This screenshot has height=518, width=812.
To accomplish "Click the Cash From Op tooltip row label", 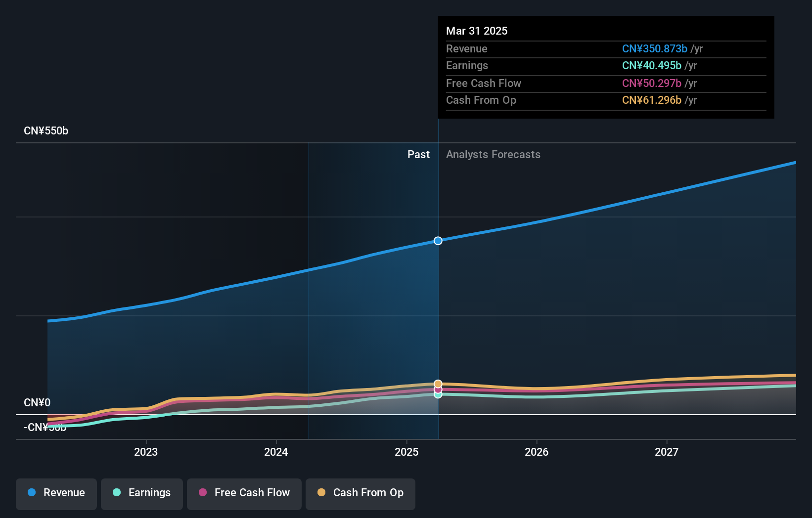I will (x=481, y=100).
